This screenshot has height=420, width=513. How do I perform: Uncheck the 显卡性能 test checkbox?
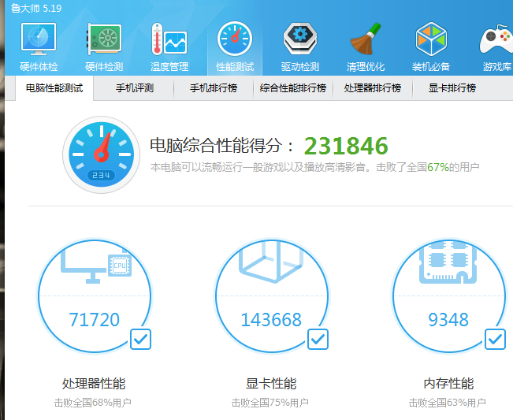pos(318,339)
